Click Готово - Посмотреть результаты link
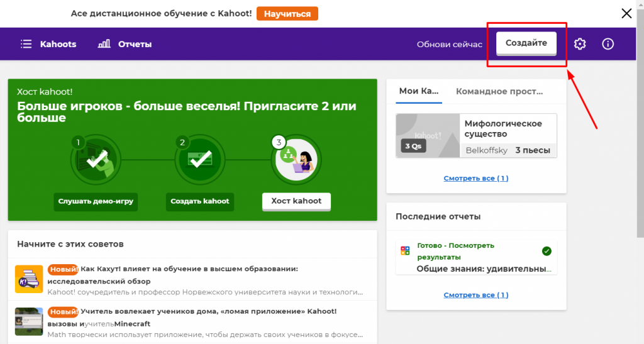This screenshot has width=644, height=344. [x=455, y=251]
